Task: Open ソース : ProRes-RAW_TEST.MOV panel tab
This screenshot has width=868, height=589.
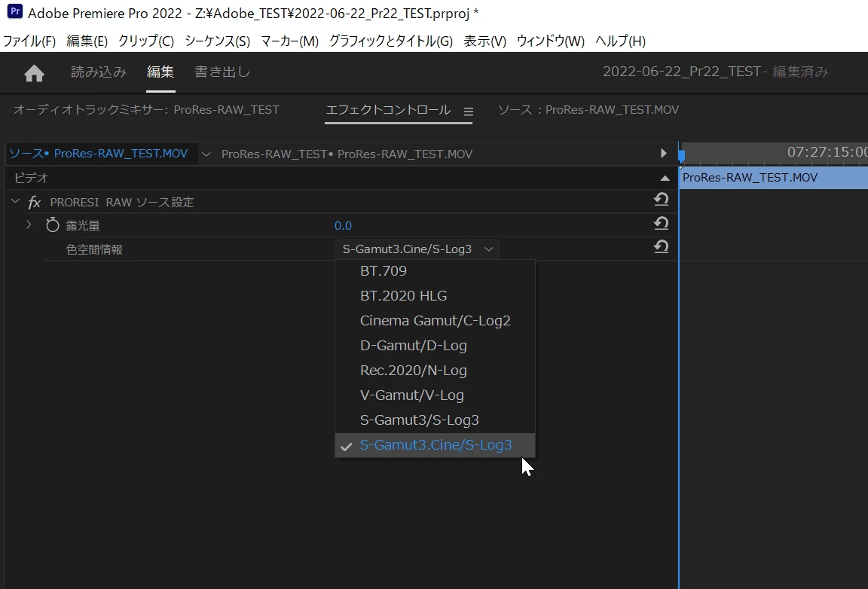Action: [588, 110]
